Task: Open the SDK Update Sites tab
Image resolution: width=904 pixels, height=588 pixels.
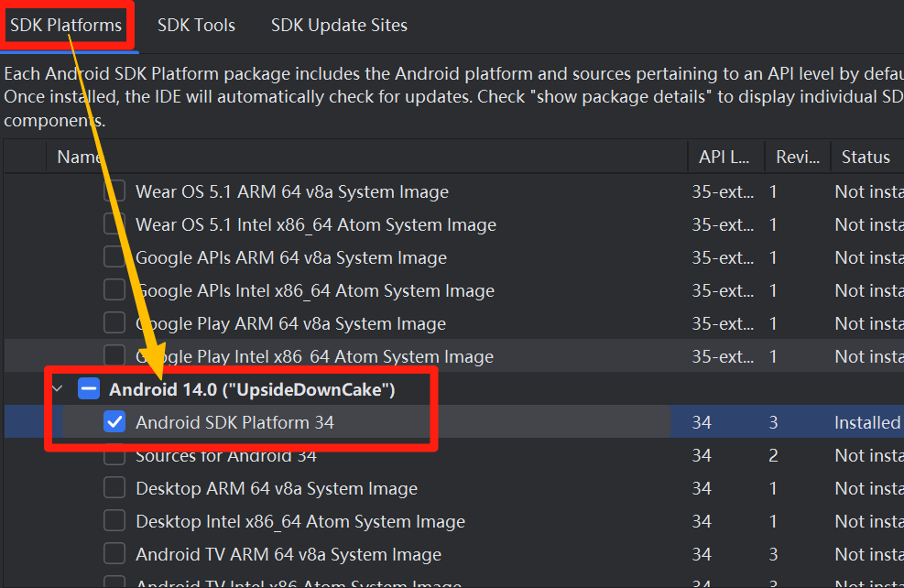Action: pyautogui.click(x=339, y=26)
